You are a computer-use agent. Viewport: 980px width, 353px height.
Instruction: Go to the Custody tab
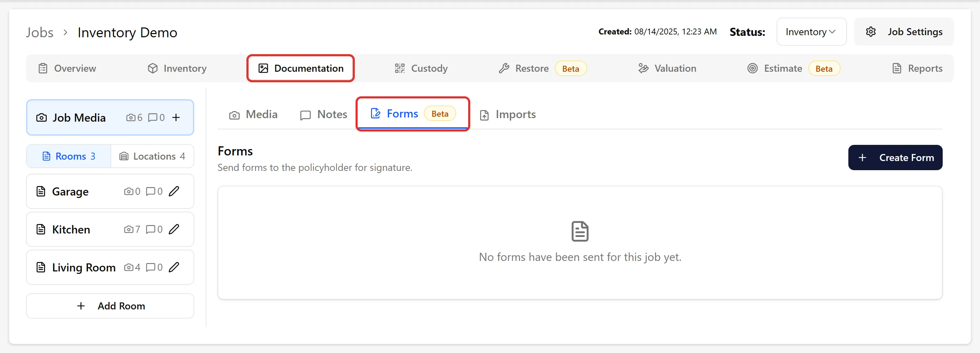click(x=421, y=69)
